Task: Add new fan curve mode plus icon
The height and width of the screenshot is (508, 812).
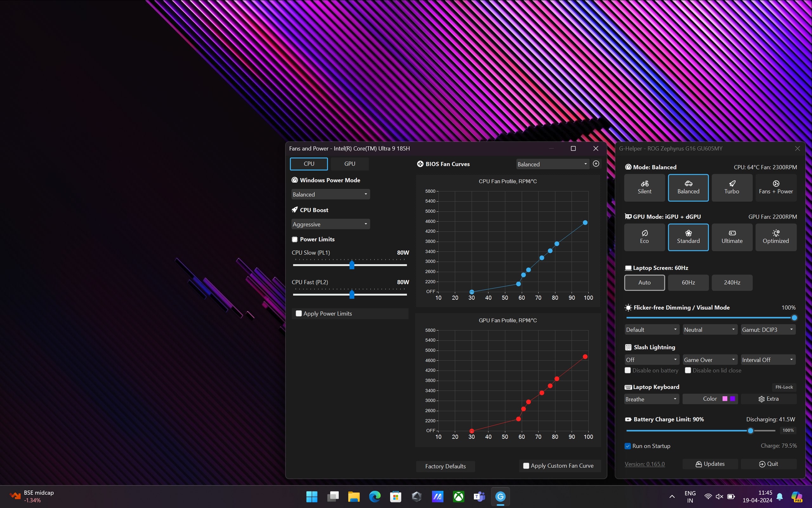Action: click(x=596, y=164)
